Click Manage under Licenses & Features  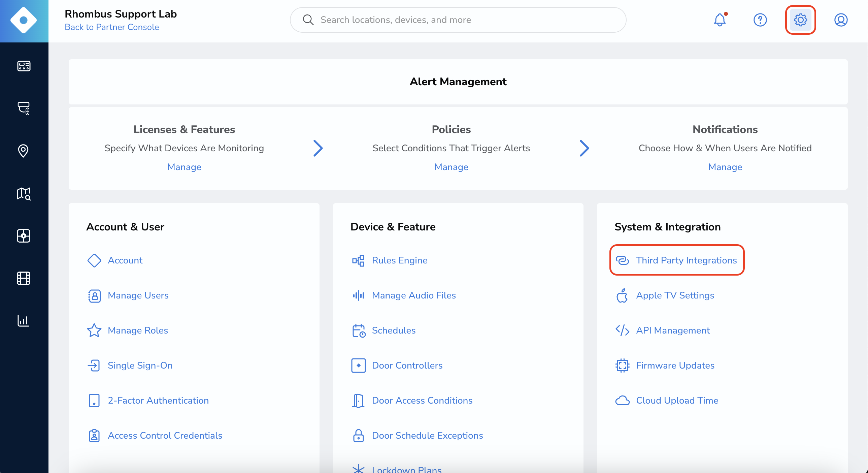point(184,167)
